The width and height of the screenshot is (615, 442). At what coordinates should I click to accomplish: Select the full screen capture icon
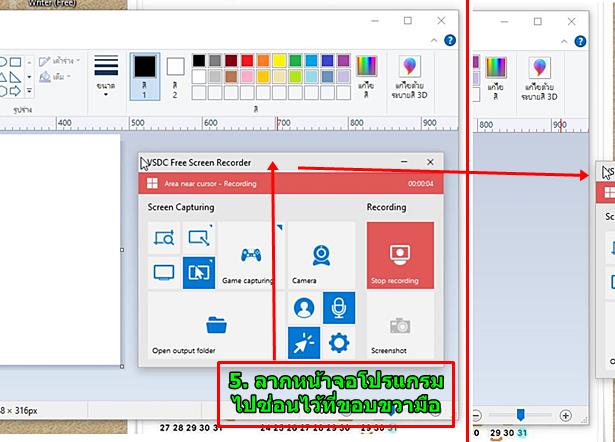(x=164, y=273)
